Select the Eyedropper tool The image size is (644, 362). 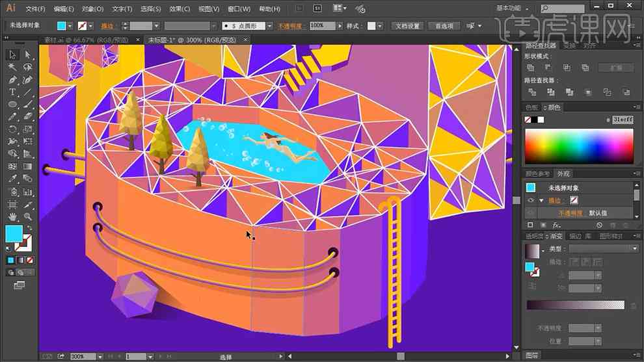[x=12, y=179]
